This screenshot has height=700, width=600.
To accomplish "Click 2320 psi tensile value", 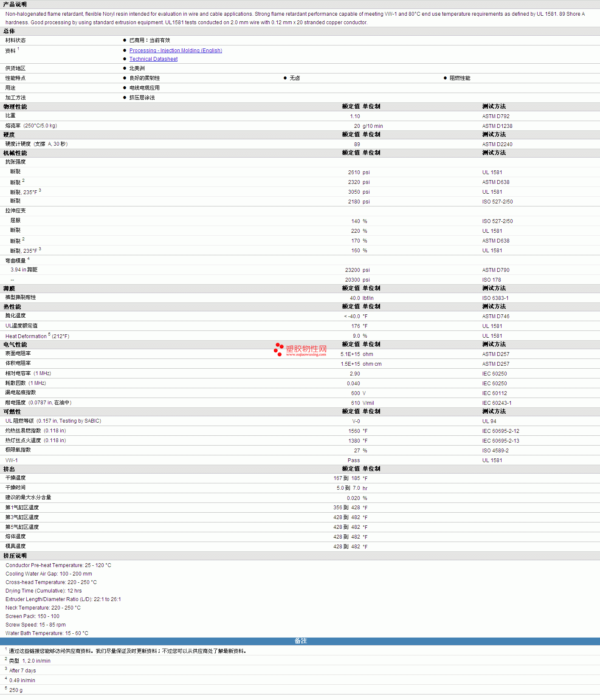I will click(359, 182).
